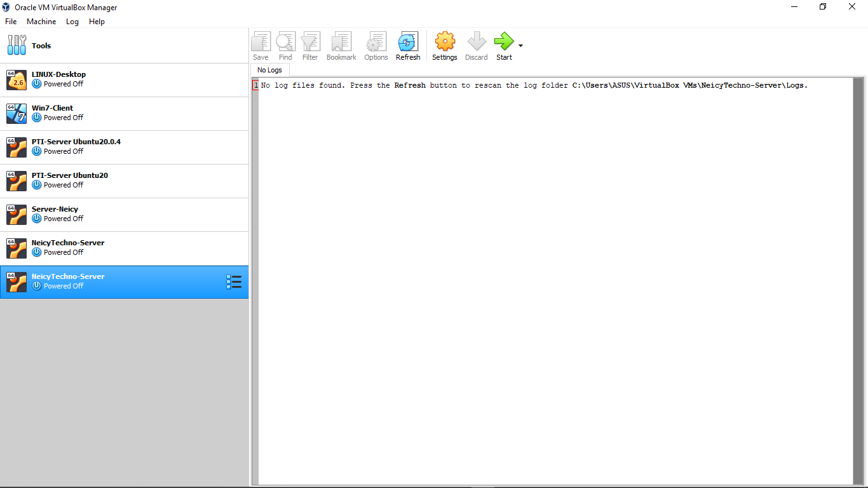Click the Server-Neicy OS icon
This screenshot has width=868, height=488.
pyautogui.click(x=17, y=214)
